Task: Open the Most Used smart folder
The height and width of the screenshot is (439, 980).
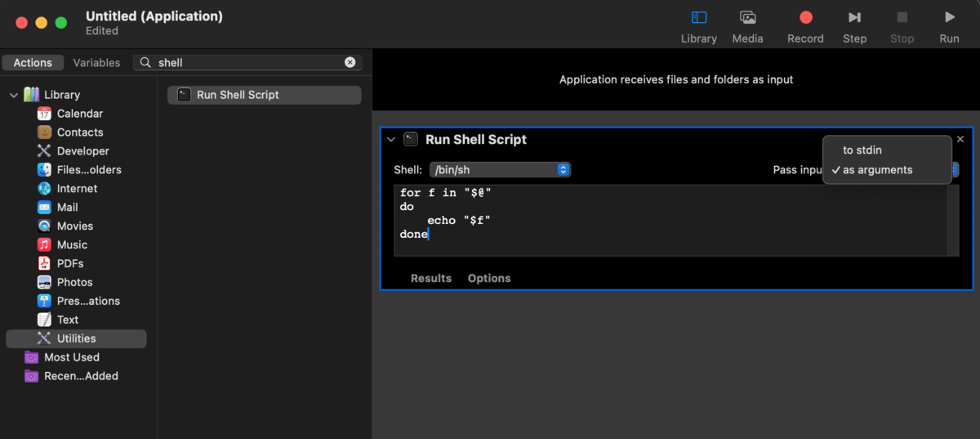Action: click(x=72, y=357)
